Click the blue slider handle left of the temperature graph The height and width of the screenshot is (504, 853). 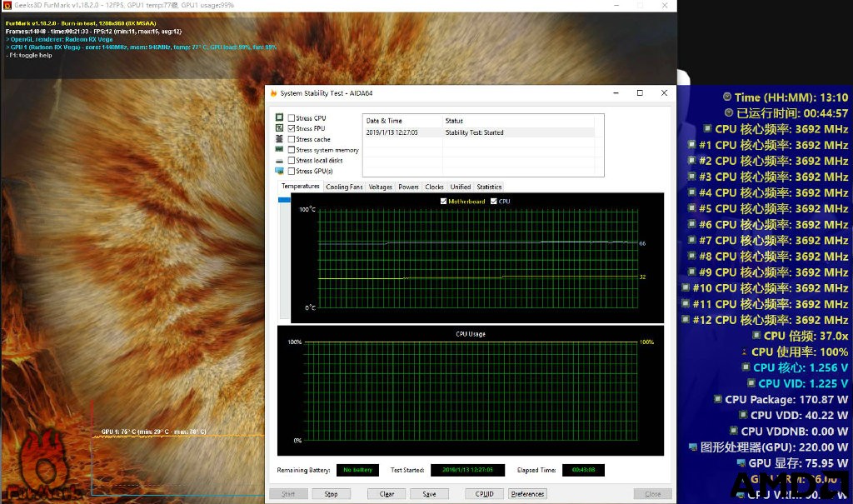tap(284, 200)
